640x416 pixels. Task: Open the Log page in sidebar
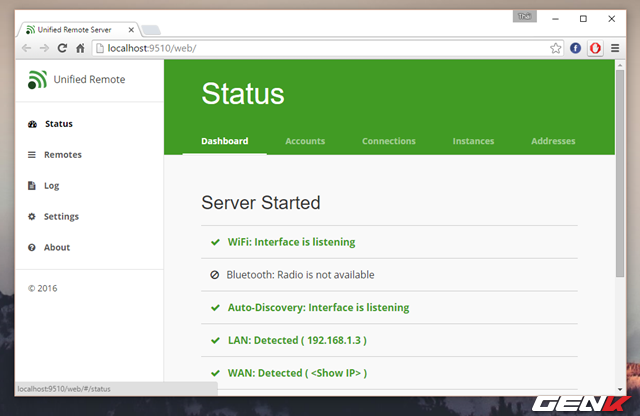(51, 186)
